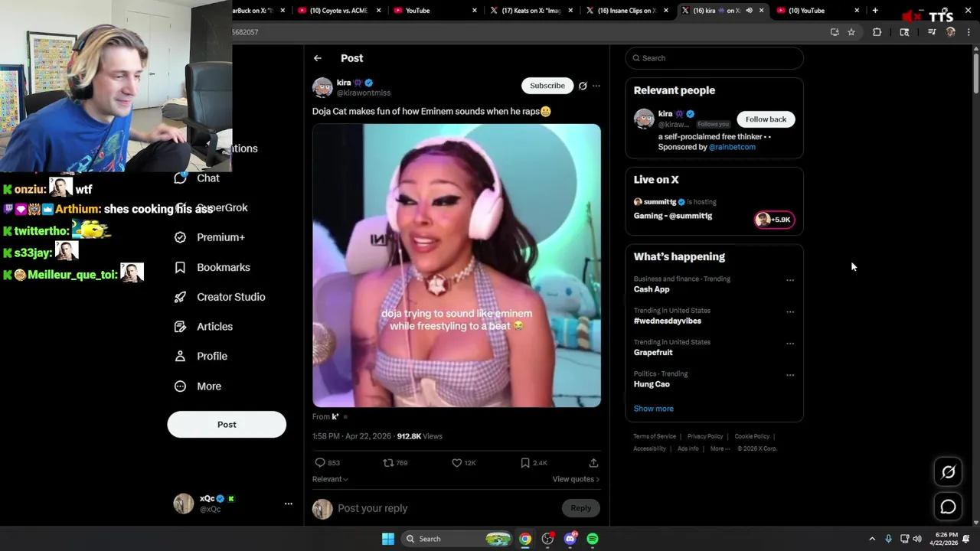Open Privacy Policy footer link
This screenshot has height=551, width=980.
coord(705,436)
